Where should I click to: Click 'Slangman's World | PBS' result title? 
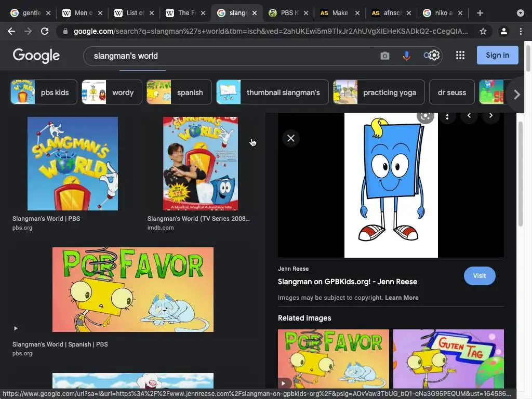[46, 219]
